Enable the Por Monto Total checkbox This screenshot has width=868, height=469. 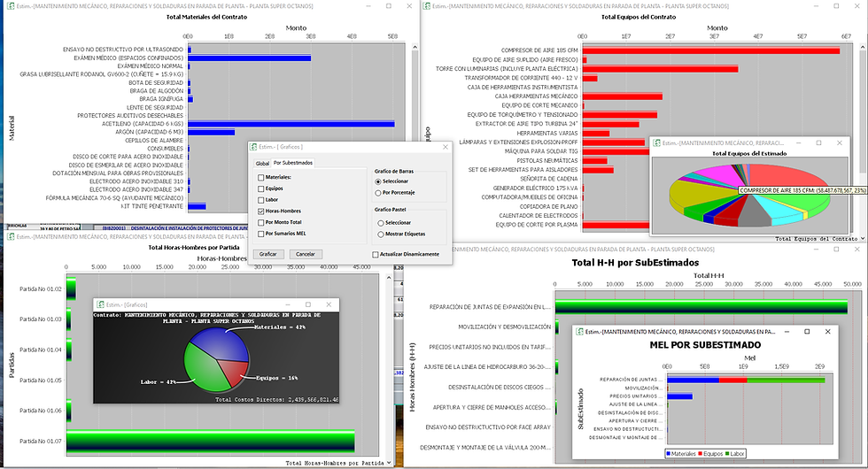[260, 222]
